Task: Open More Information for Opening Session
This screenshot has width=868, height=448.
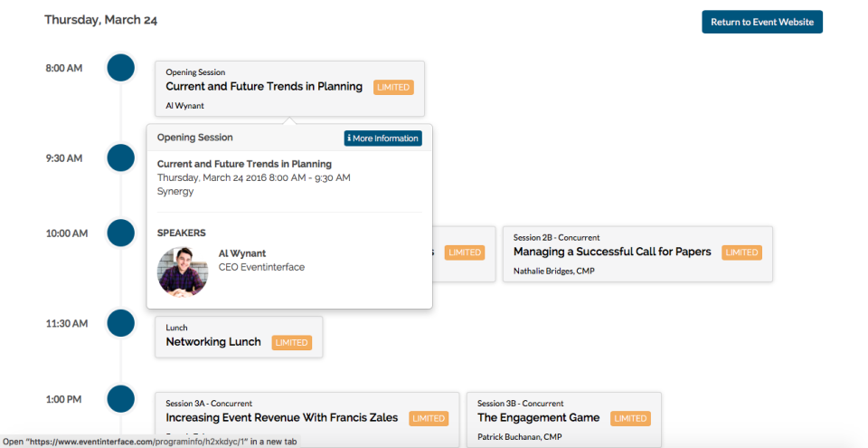Action: point(383,138)
